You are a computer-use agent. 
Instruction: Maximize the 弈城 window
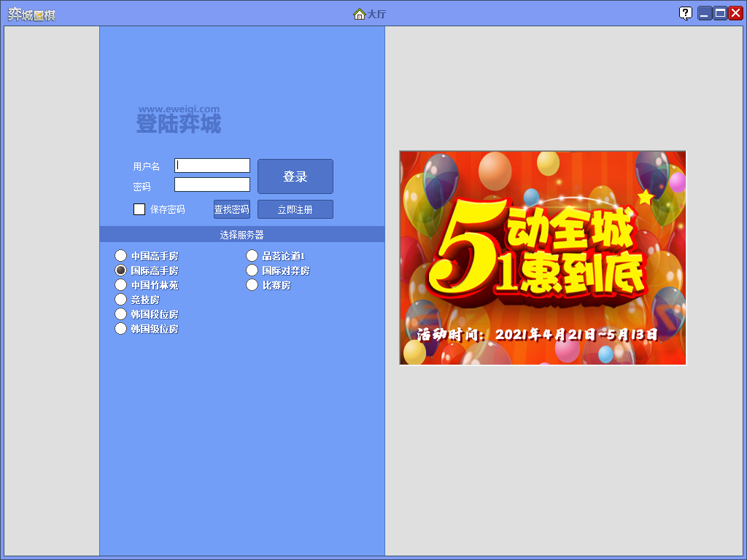pyautogui.click(x=720, y=13)
